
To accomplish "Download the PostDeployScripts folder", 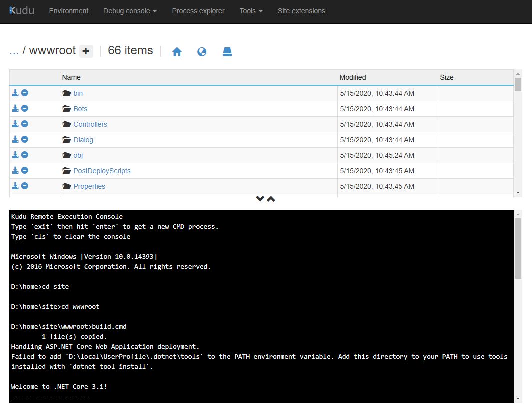I will (x=15, y=171).
